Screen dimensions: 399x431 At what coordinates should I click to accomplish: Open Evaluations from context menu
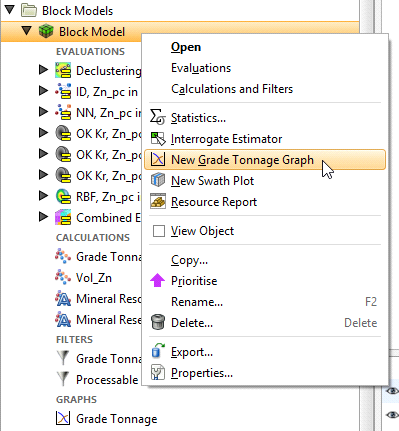coord(265,68)
